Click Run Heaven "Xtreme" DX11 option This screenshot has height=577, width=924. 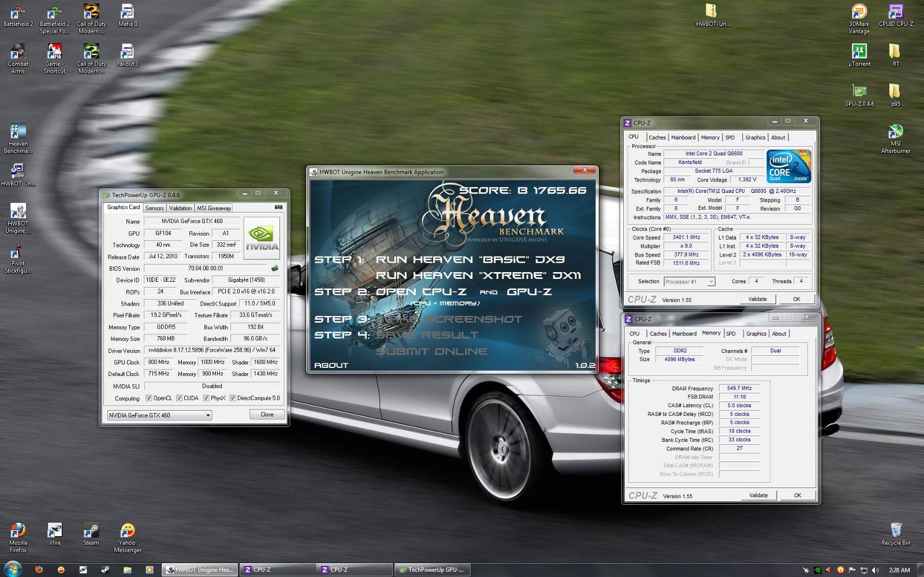(478, 276)
